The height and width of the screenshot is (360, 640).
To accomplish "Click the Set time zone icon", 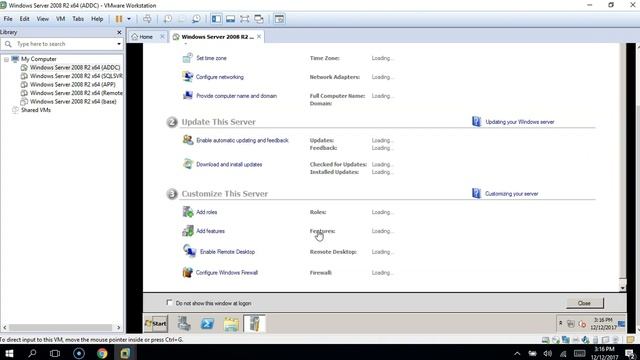I will (187, 58).
